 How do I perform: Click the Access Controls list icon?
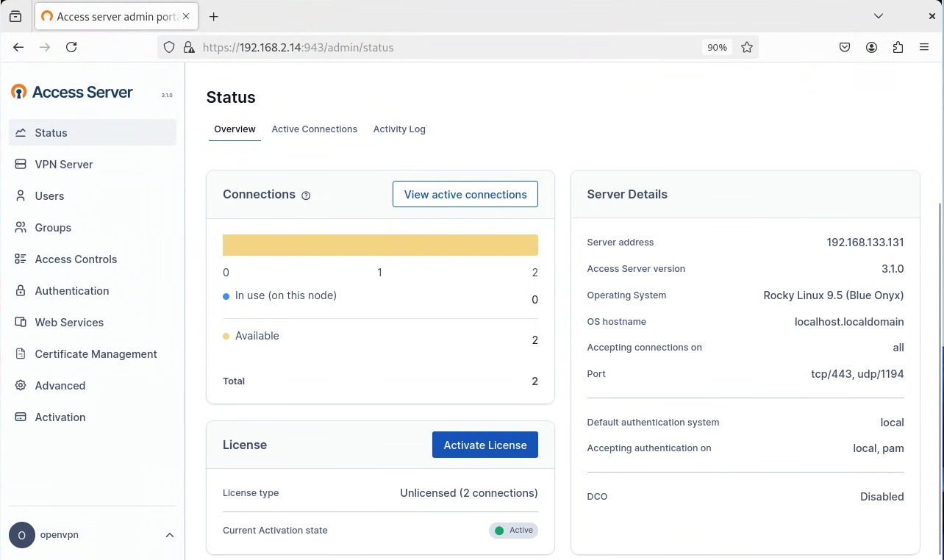click(21, 259)
